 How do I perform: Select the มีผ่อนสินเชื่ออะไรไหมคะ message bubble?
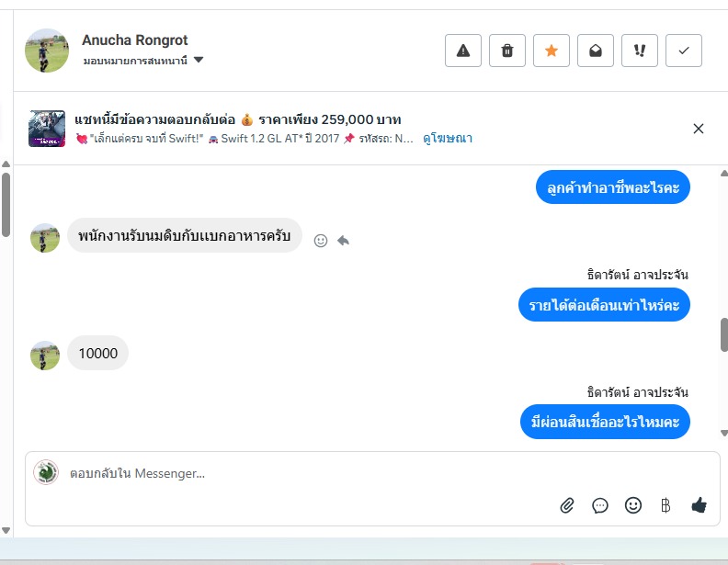pyautogui.click(x=605, y=422)
